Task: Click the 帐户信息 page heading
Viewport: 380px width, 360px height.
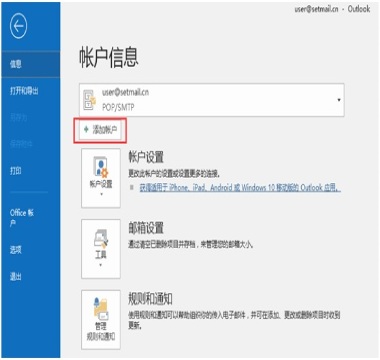Action: 109,57
